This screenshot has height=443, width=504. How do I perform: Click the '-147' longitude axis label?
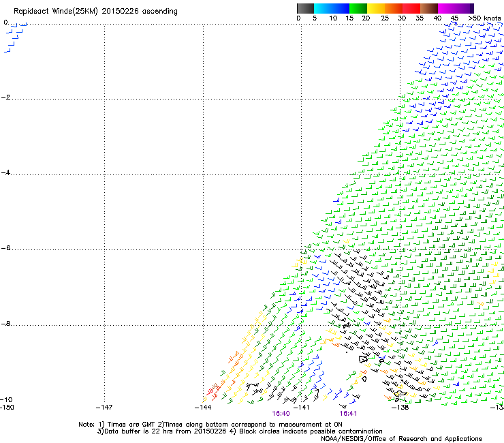tap(104, 408)
